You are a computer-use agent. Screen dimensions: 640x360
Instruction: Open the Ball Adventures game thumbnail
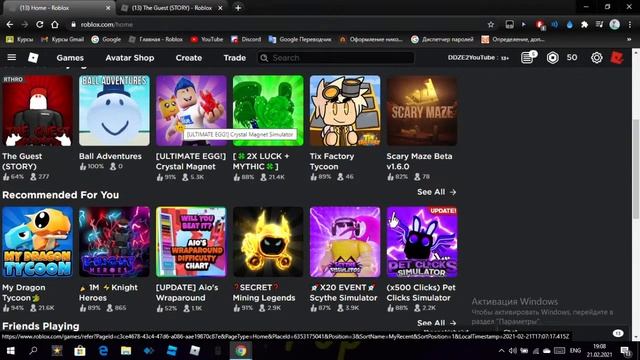114,110
